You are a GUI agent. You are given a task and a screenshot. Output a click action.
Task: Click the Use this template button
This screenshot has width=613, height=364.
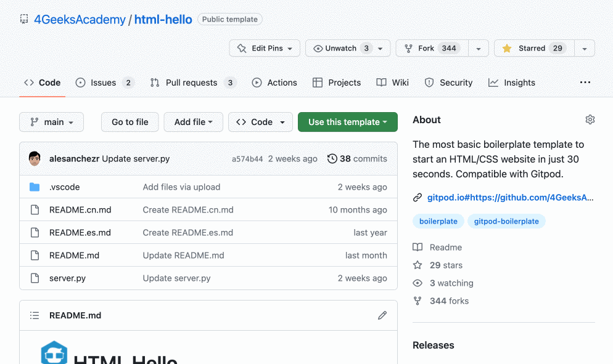click(x=348, y=122)
